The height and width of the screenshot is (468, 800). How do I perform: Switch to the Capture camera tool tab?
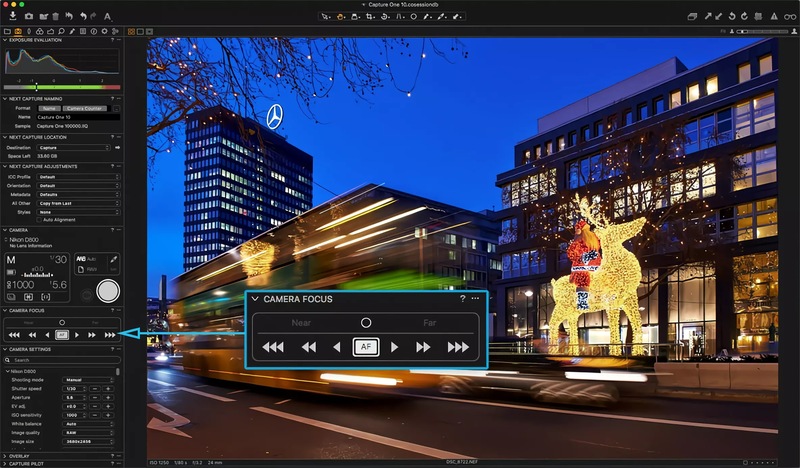18,31
